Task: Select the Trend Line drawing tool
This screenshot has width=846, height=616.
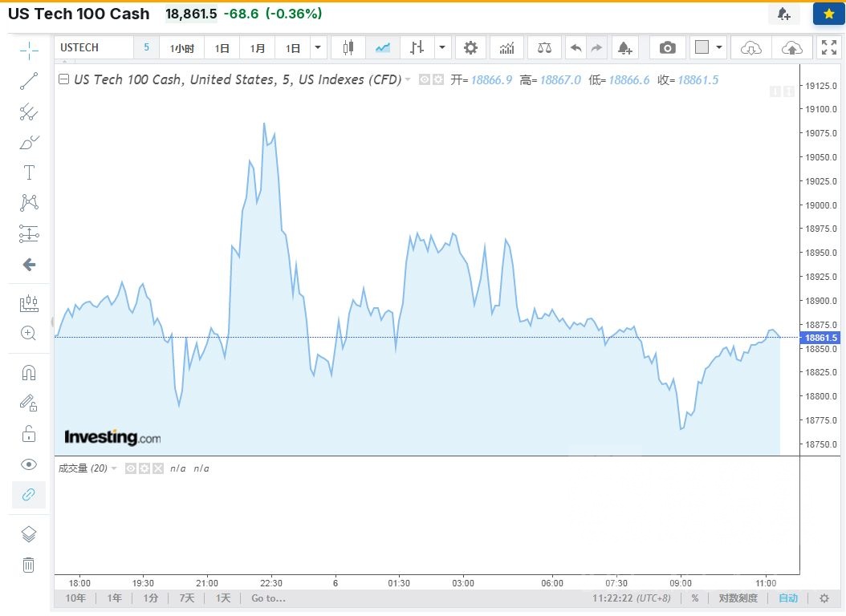Action: pyautogui.click(x=29, y=80)
